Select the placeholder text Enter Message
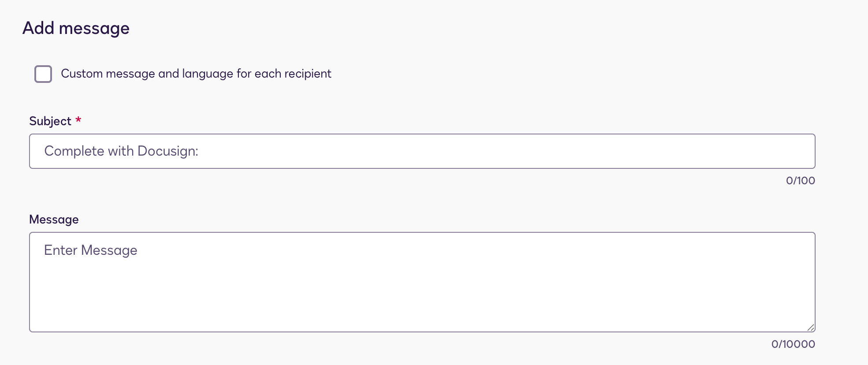 (x=90, y=250)
